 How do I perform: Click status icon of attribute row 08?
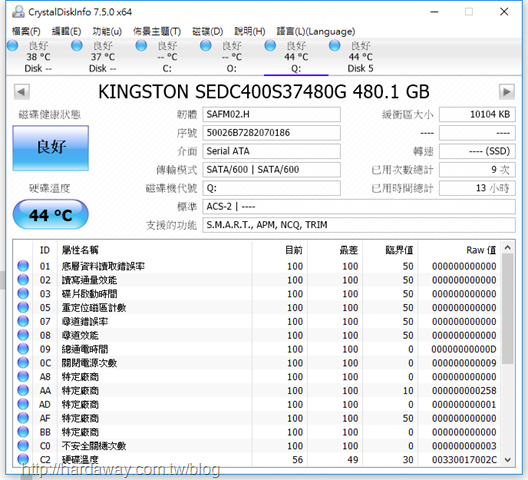23,335
